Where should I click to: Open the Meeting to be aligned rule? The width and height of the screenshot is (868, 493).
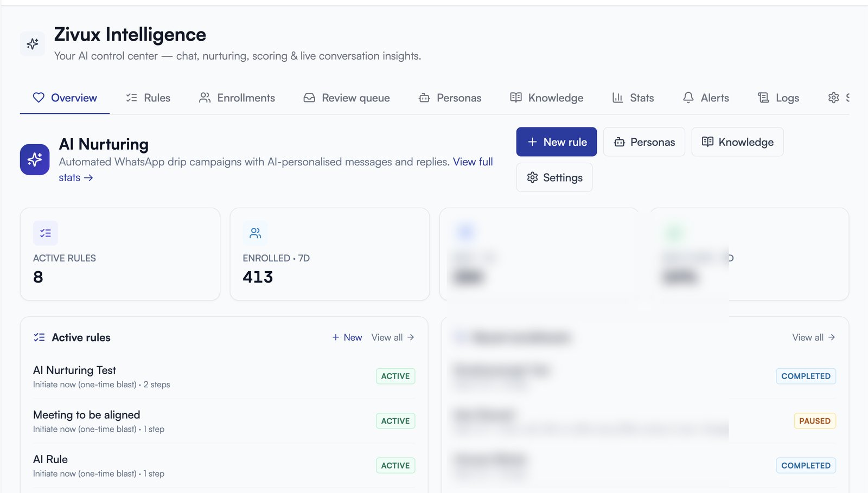[x=224, y=421]
